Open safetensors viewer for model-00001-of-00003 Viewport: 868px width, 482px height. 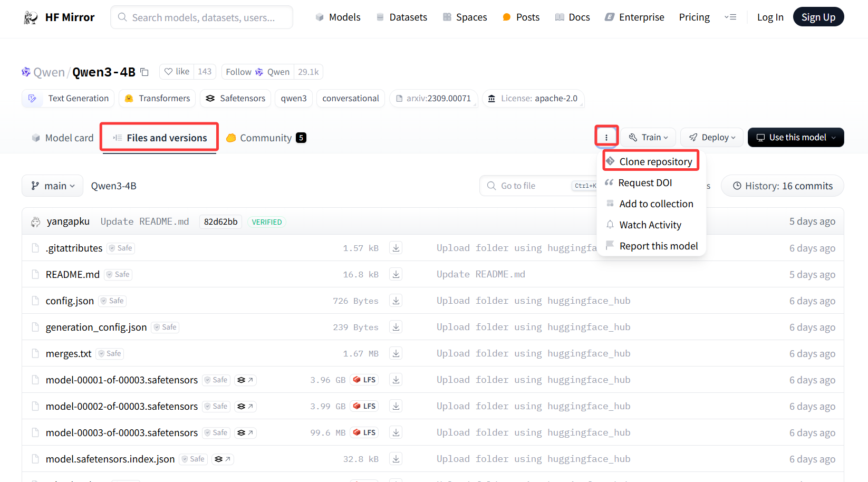coord(245,380)
